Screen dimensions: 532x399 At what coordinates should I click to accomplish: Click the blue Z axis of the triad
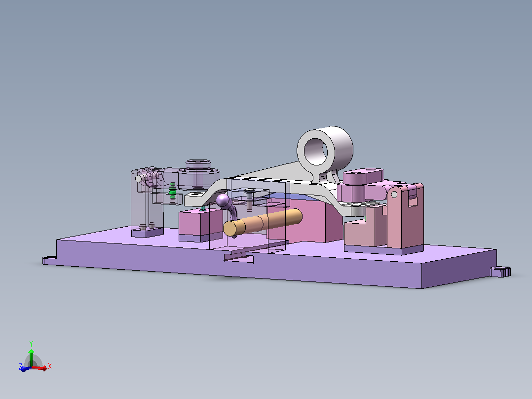coord(25,369)
